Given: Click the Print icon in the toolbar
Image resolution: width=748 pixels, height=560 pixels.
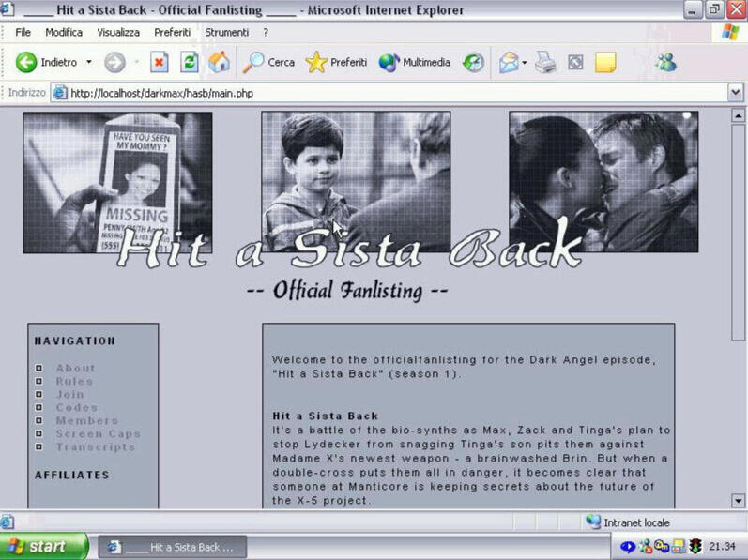Looking at the screenshot, I should click(x=546, y=63).
